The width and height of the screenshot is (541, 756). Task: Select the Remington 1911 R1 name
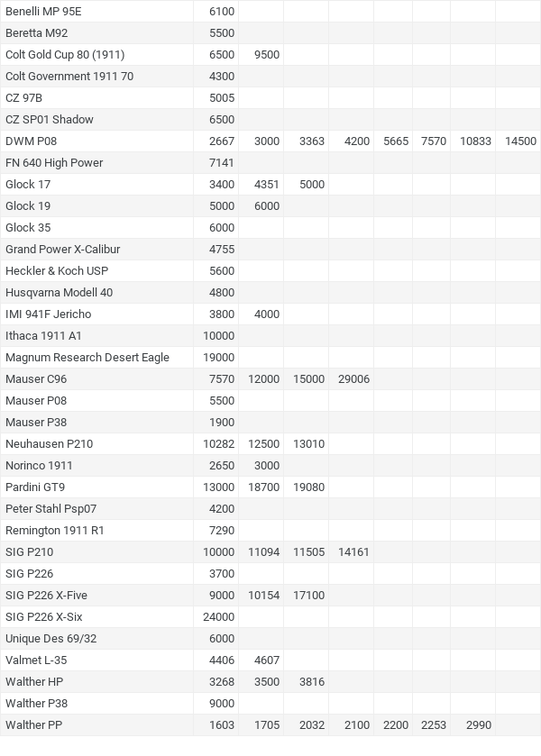tap(55, 531)
